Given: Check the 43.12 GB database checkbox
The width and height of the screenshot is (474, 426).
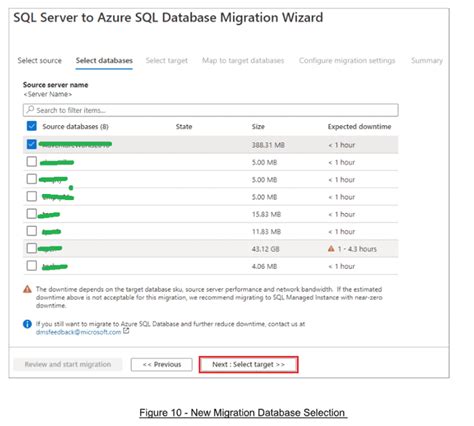Looking at the screenshot, I should (x=32, y=248).
